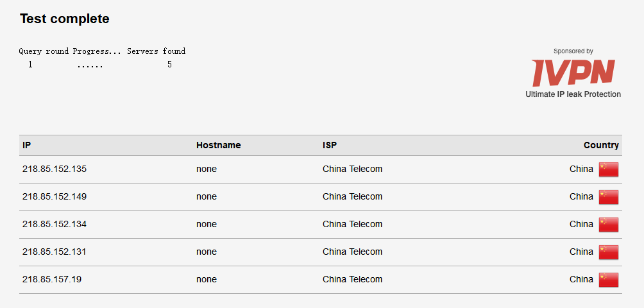
Task: Click China Telecom in the first row
Action: click(x=352, y=169)
